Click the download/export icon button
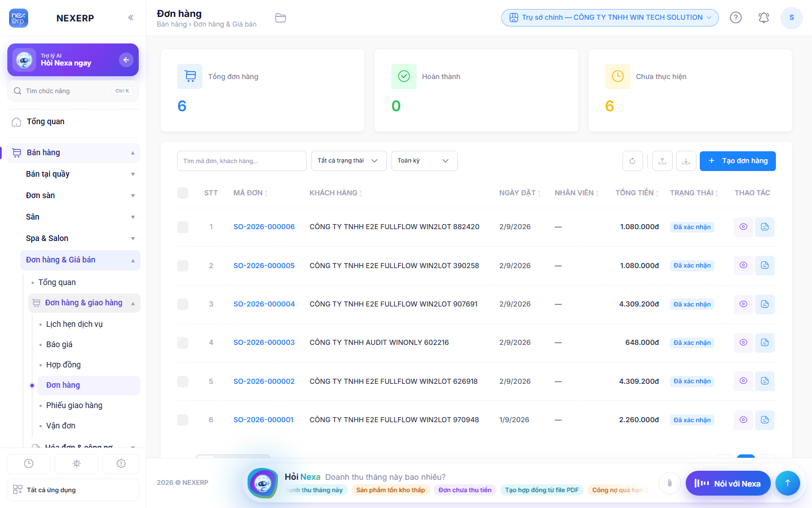Image resolution: width=812 pixels, height=508 pixels. pos(686,161)
